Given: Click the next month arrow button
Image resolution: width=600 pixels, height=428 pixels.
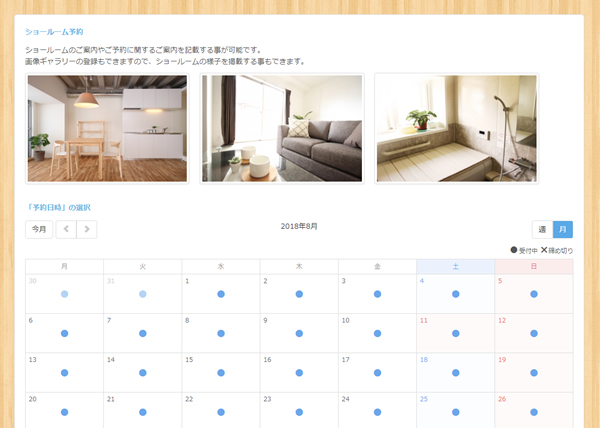Looking at the screenshot, I should click(87, 229).
